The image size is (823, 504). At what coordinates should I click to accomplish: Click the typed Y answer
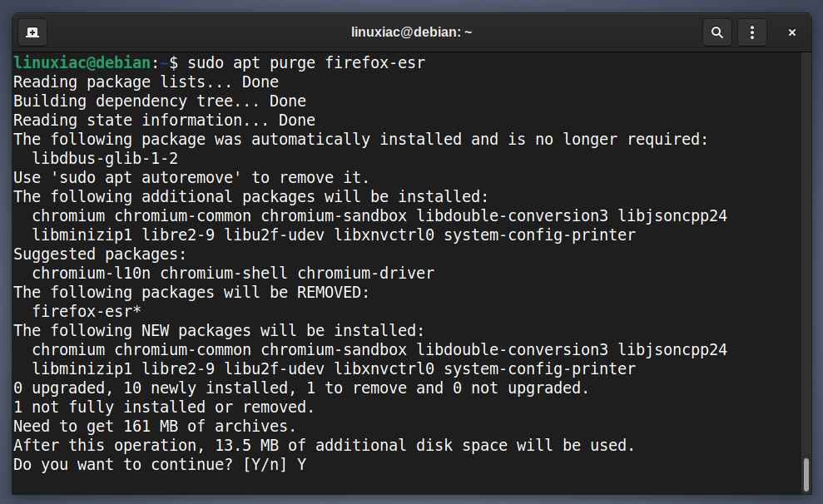pyautogui.click(x=301, y=465)
